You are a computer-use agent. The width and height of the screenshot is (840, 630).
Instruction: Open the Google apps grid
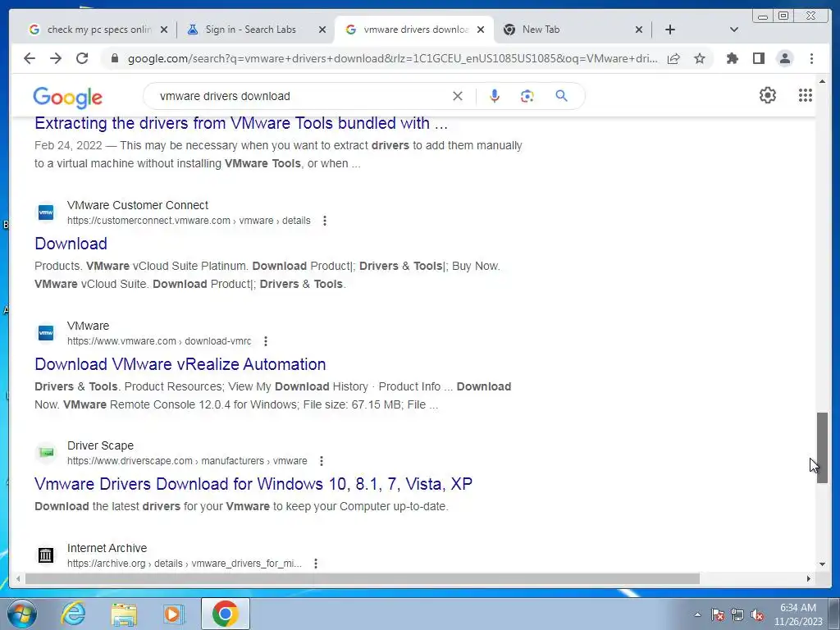pyautogui.click(x=806, y=95)
